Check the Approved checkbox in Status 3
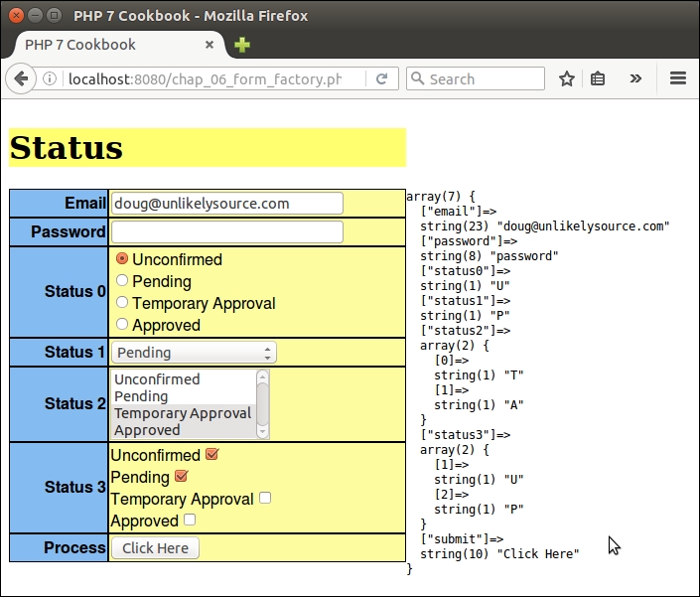The height and width of the screenshot is (597, 700). tap(190, 521)
